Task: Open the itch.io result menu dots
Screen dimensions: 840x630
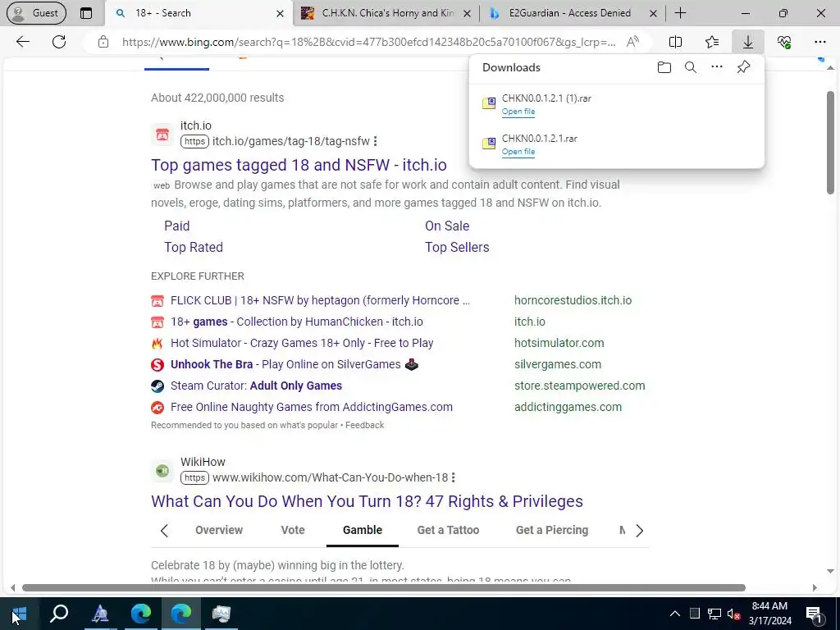Action: pos(375,141)
